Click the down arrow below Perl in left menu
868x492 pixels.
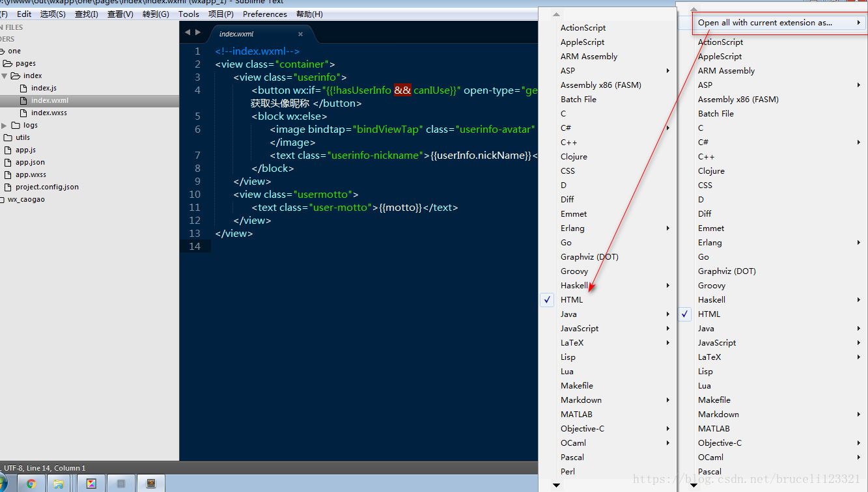click(x=556, y=485)
